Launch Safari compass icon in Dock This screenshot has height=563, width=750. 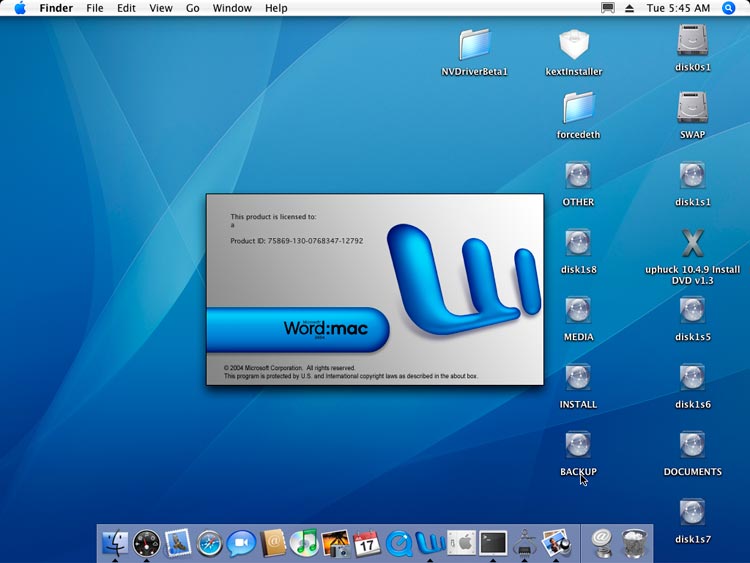click(x=210, y=543)
